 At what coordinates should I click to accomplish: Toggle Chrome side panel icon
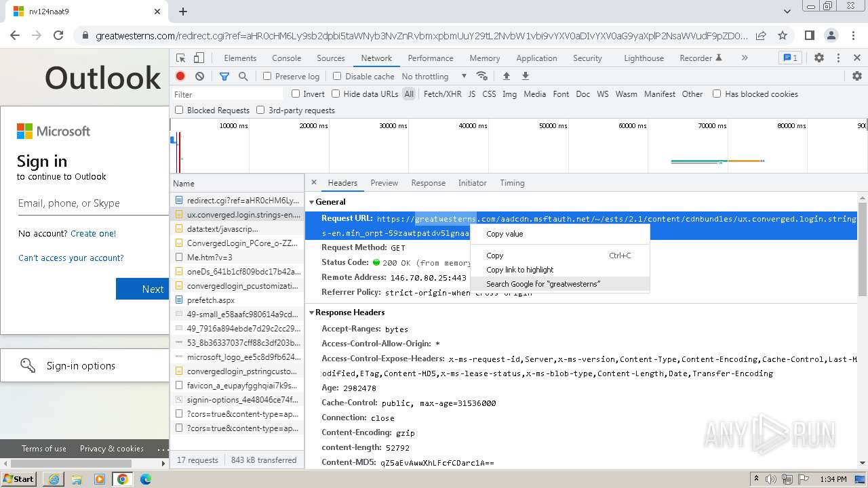809,35
